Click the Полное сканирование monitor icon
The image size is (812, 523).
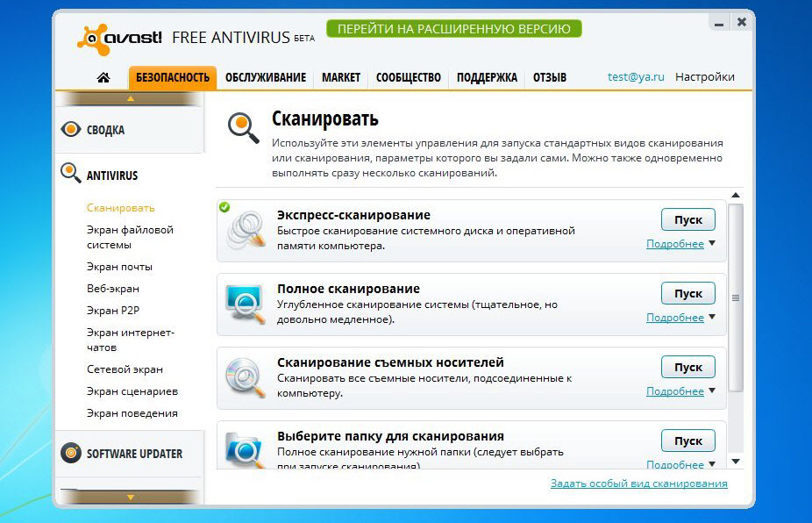(244, 304)
